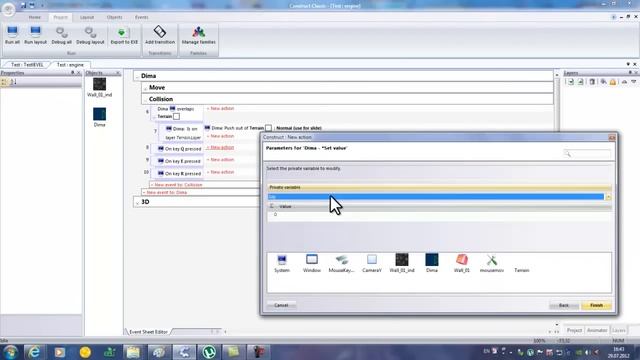Pick the Window object in the dialog

click(x=311, y=263)
